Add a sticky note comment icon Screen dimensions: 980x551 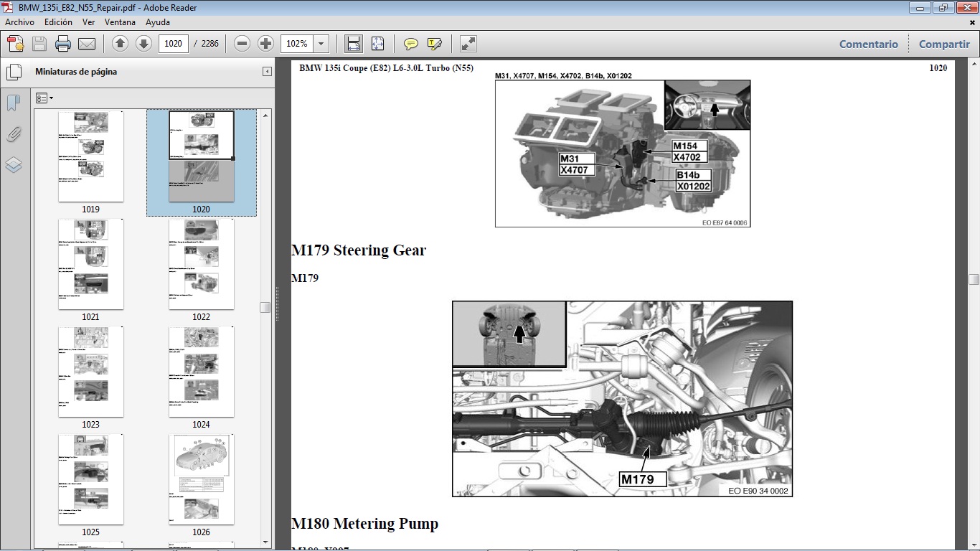click(x=411, y=44)
